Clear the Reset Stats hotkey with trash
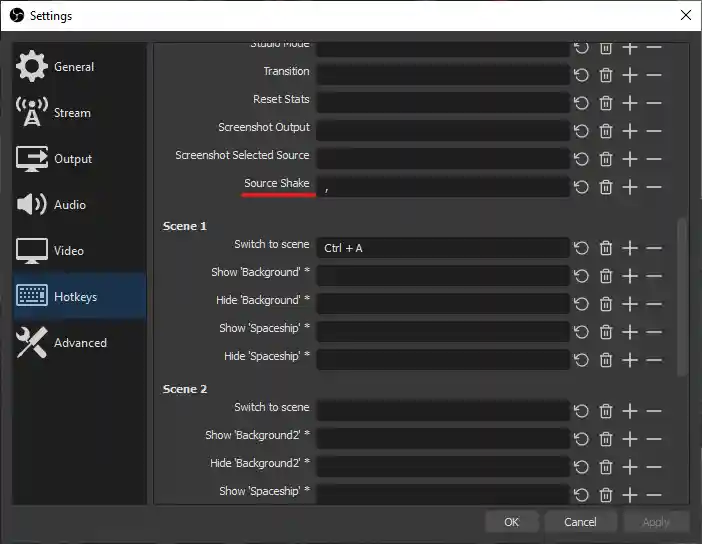 [606, 103]
